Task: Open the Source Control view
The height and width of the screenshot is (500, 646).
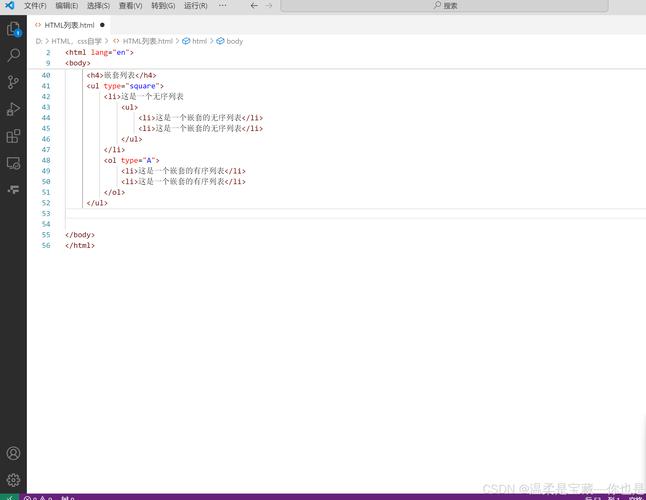Action: (13, 83)
